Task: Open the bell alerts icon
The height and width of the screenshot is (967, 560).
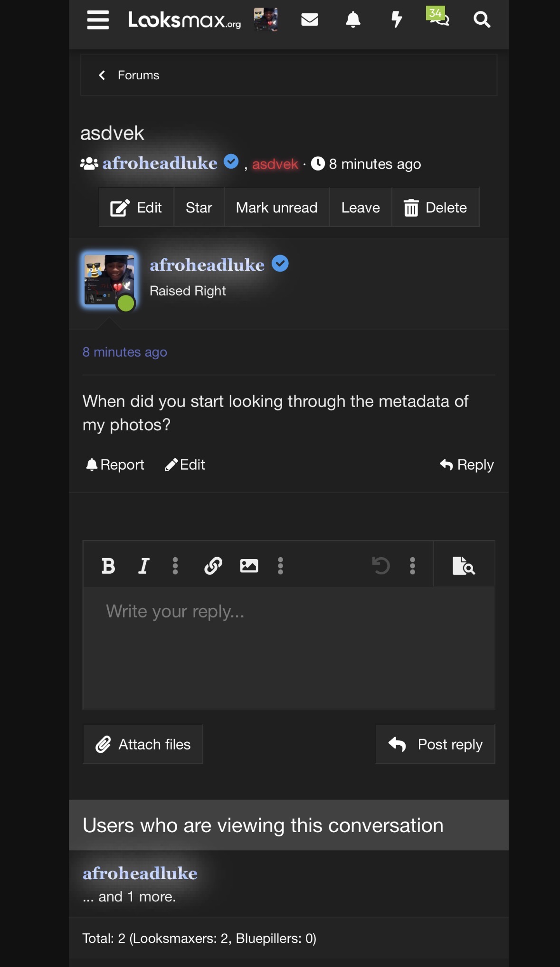Action: (353, 19)
